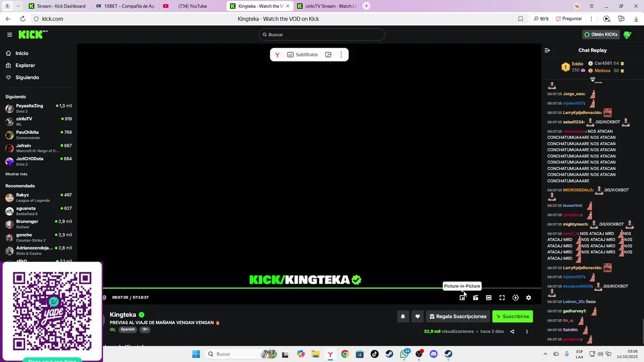
Task: Open the video player settings gear
Action: 528,298
